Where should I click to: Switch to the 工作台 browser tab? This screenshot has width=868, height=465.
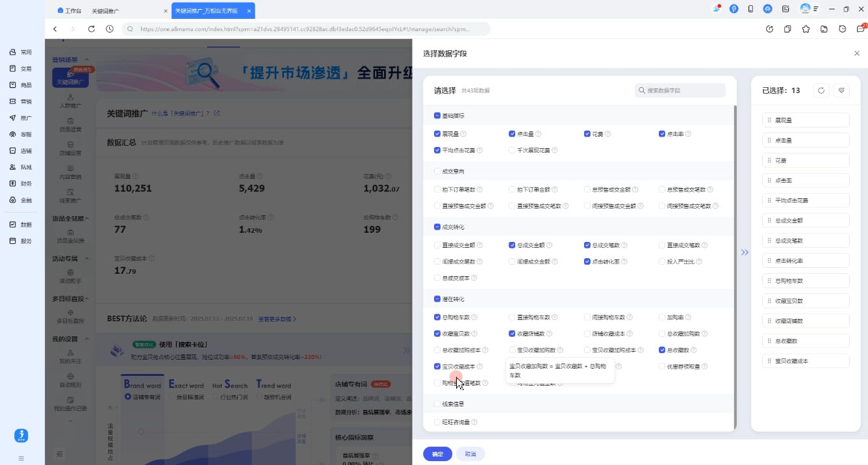71,10
